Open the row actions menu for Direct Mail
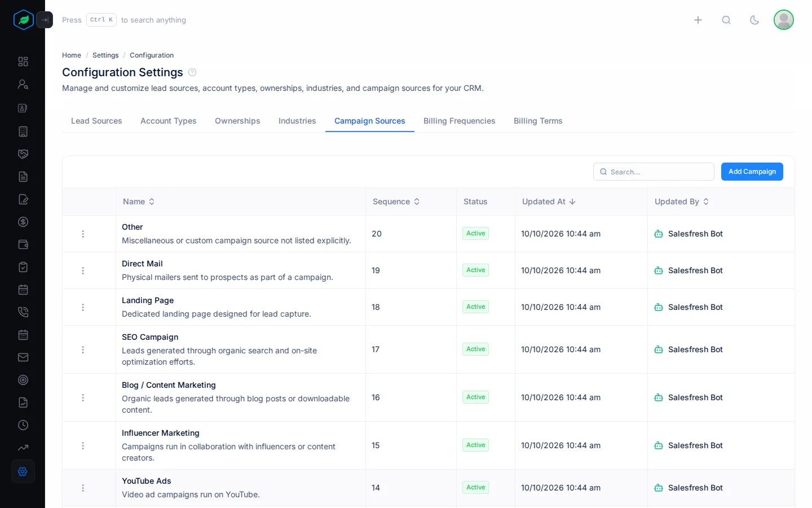 (x=83, y=270)
